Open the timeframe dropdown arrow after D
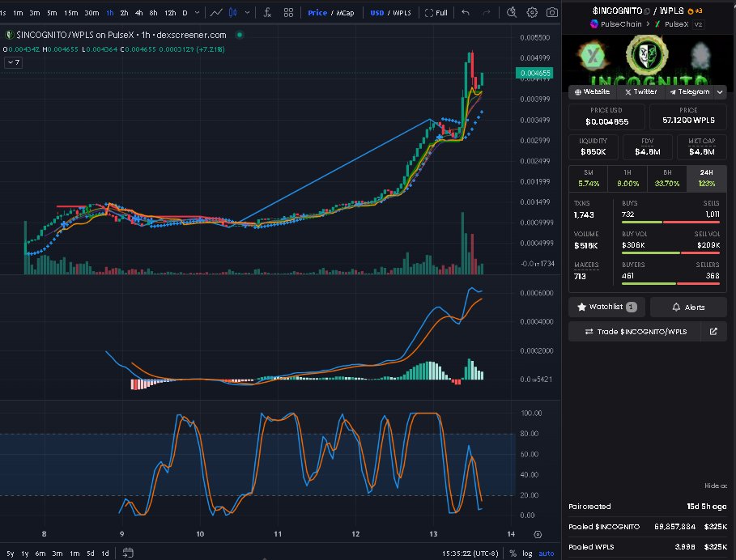This screenshot has width=736, height=560. tap(197, 13)
